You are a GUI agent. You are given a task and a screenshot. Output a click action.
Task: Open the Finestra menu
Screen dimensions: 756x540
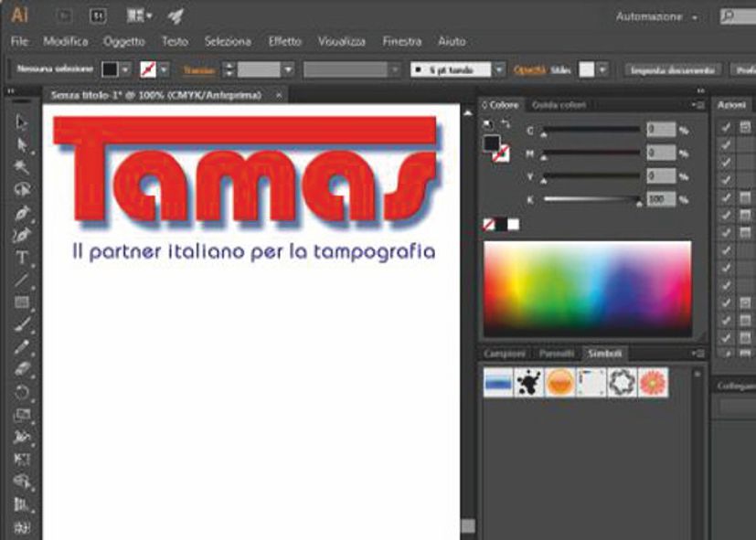coord(402,41)
